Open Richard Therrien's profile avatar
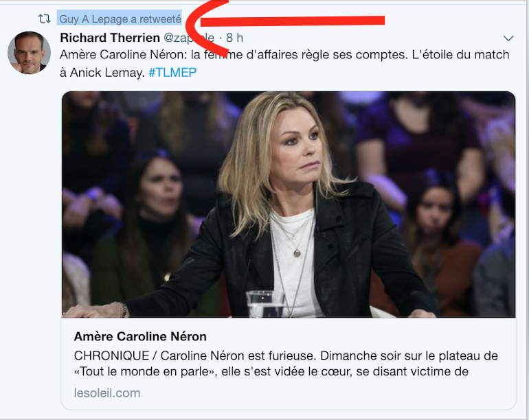This screenshot has width=529, height=420. click(30, 53)
